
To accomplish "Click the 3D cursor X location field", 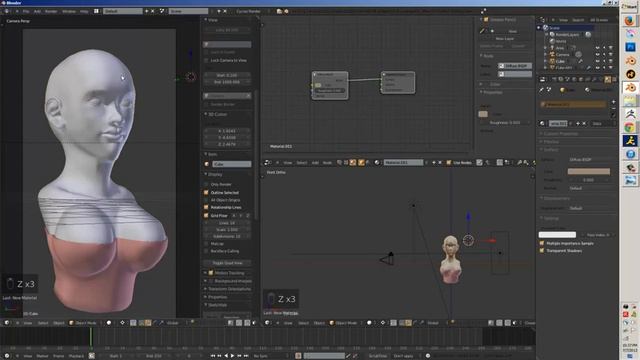I will 227,131.
